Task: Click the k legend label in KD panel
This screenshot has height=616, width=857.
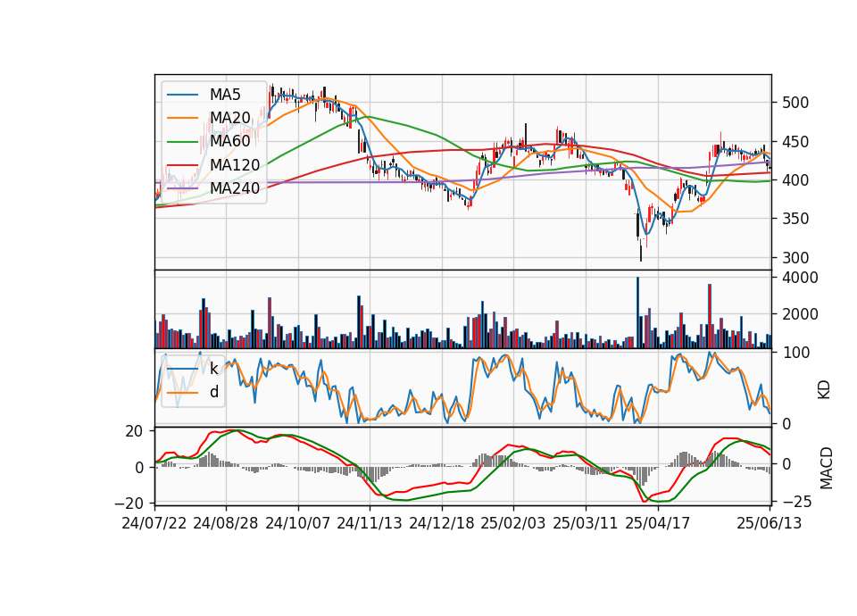Action: (213, 369)
